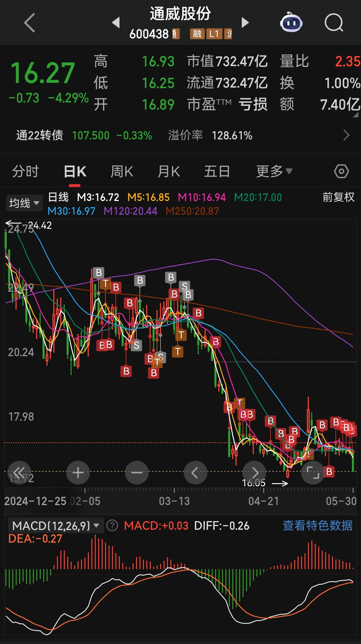Switch to next stock with right triangle
The width and height of the screenshot is (361, 644).
245,23
